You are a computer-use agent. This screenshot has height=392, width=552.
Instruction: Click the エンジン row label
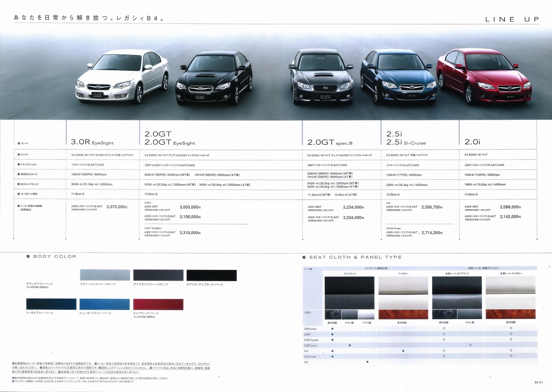point(25,154)
